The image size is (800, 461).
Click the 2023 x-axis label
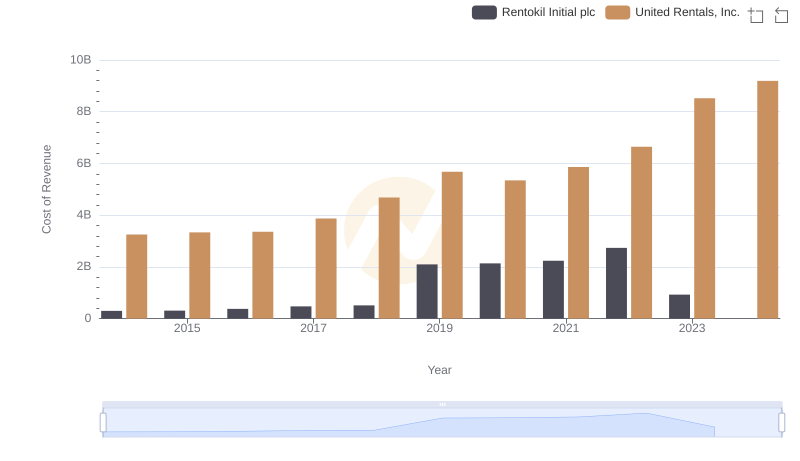(692, 328)
